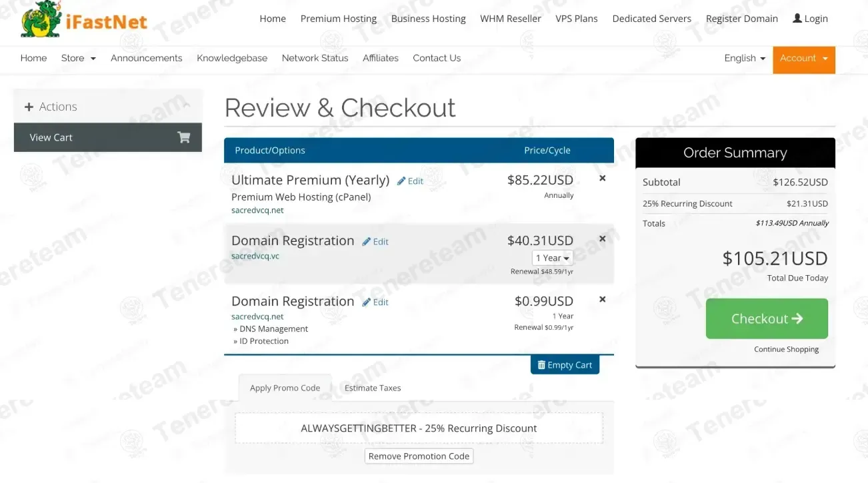Remove Ultimate Premium item with its X icon
Screen dimensions: 868x483
tap(603, 178)
